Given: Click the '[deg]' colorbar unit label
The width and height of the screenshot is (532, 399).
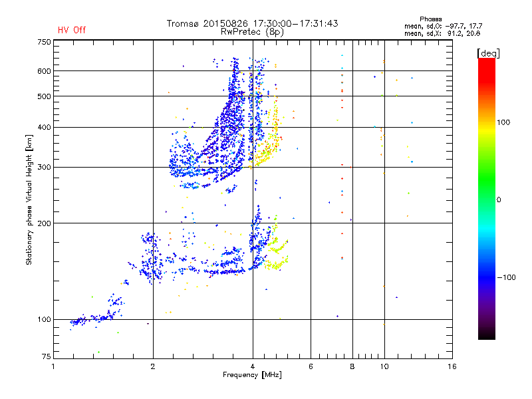Looking at the screenshot, I should coord(488,53).
